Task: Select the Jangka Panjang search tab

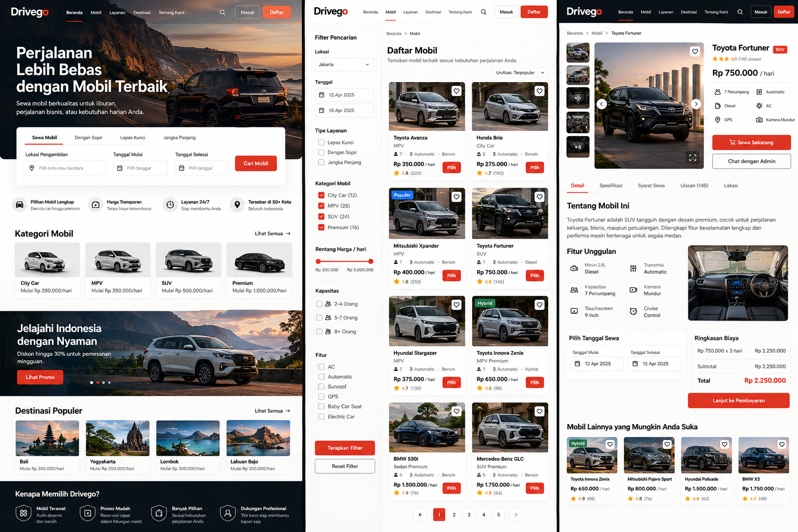Action: (179, 138)
